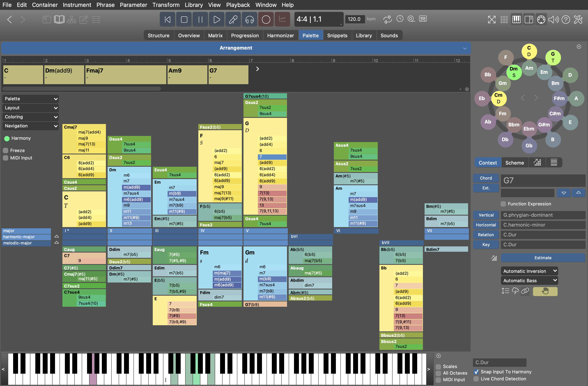Show the piano keyboard panel icon
This screenshot has width=588, height=386.
pos(516,19)
